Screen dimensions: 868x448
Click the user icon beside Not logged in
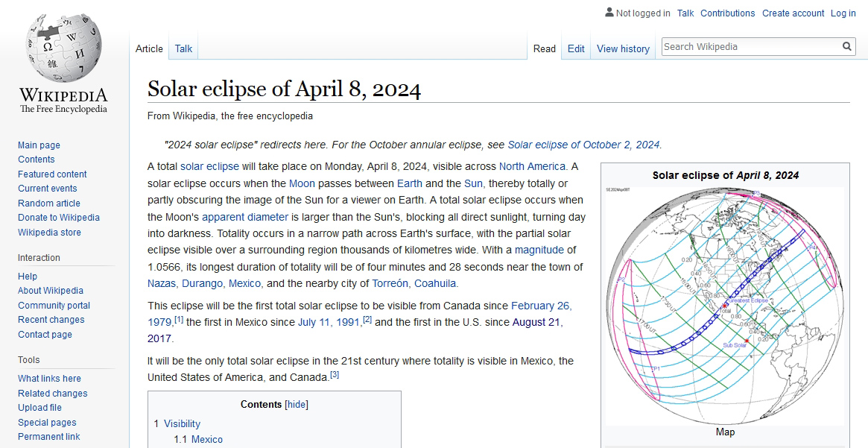click(x=609, y=13)
